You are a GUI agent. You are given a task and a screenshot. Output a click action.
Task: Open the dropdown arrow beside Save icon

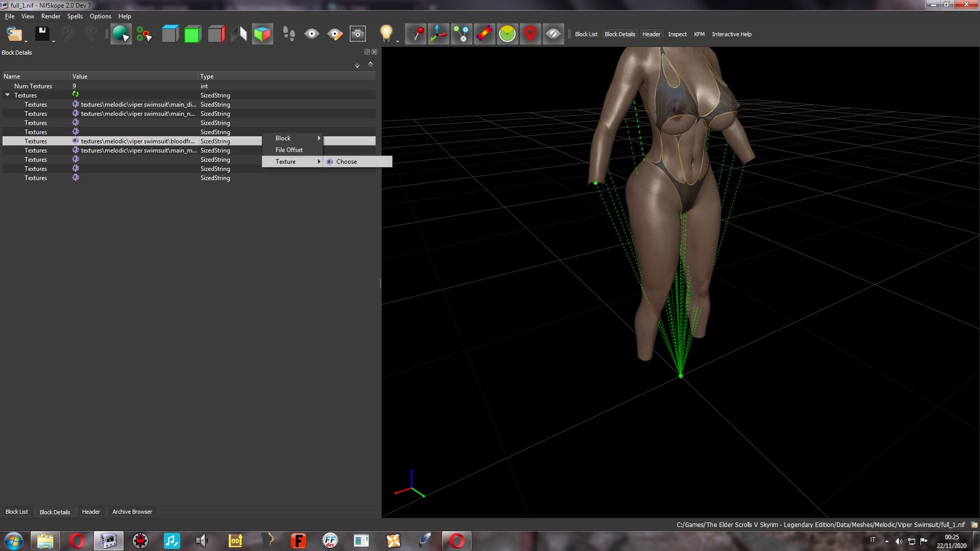54,41
